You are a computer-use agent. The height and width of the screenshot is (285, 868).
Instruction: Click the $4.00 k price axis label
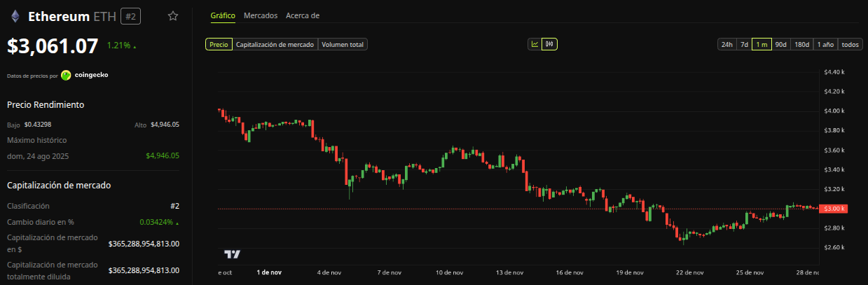tap(835, 111)
